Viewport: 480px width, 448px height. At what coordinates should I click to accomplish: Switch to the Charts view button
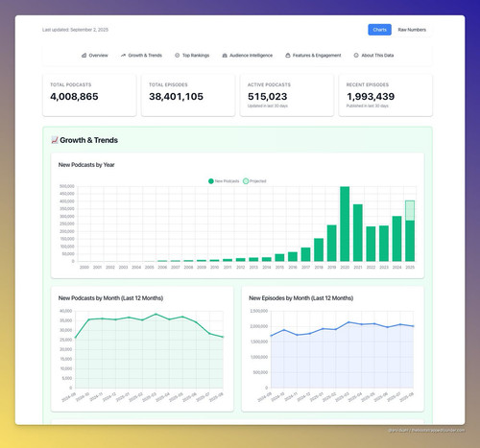(379, 30)
